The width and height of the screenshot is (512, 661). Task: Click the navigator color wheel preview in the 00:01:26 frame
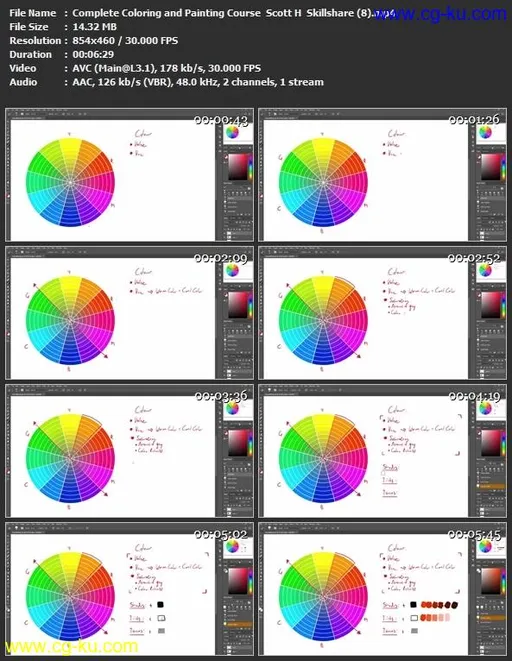point(485,132)
